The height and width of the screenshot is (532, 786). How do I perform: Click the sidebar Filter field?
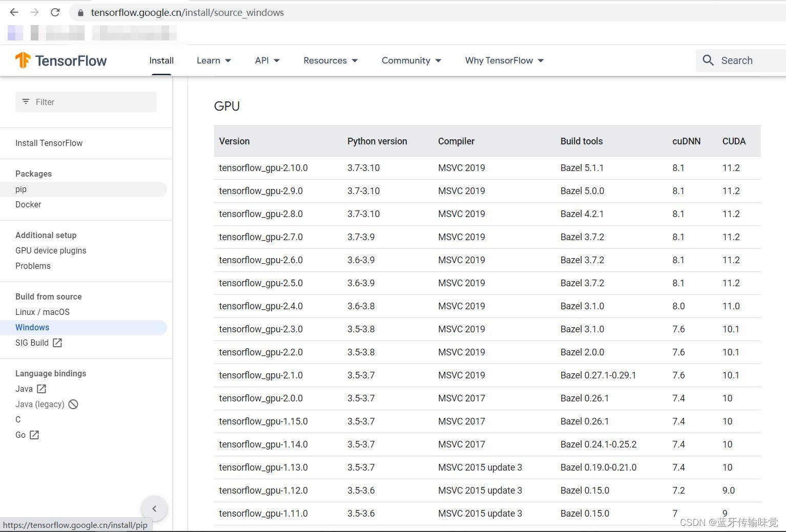point(86,102)
